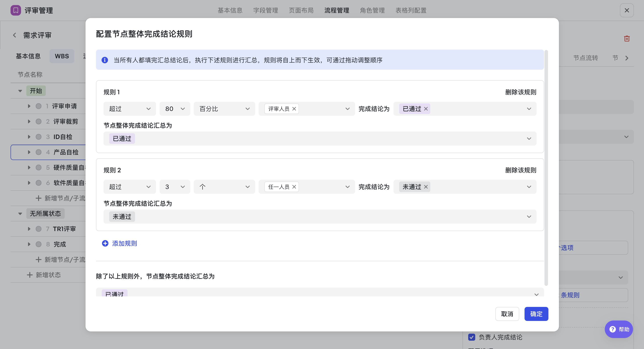644x349 pixels.
Task: Switch to the 字段管理 tab
Action: click(265, 10)
